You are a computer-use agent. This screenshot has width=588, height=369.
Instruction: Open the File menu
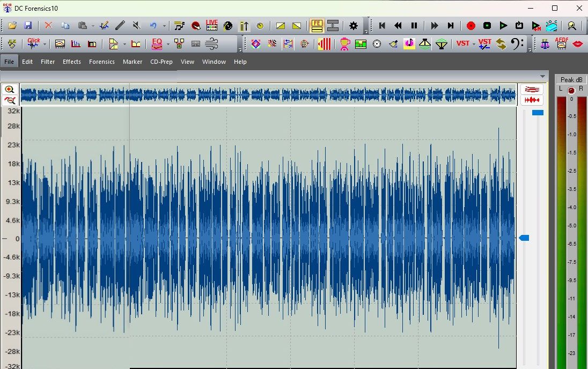click(9, 62)
